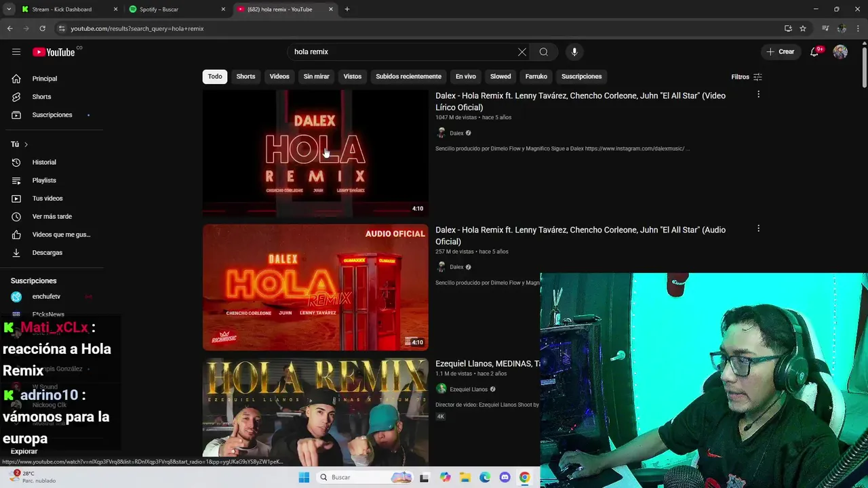Open the Audio Oficial video title link
This screenshot has height=488, width=868.
click(580, 236)
